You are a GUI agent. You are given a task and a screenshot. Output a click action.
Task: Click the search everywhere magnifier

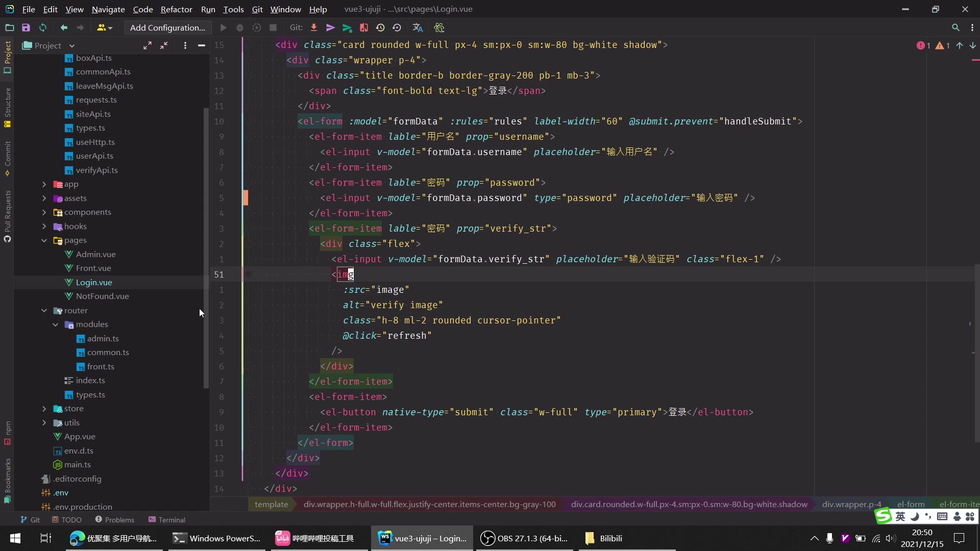coord(955,28)
